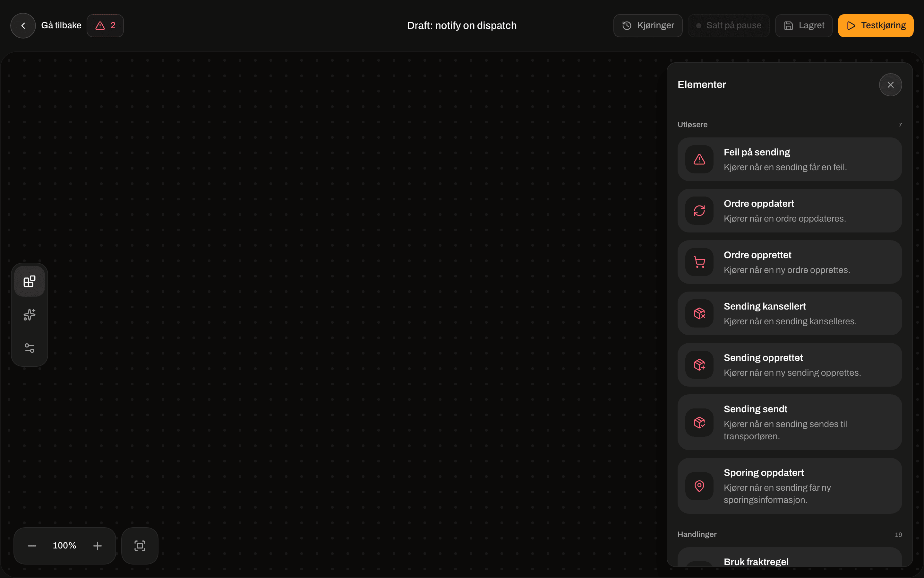Viewport: 924px width, 578px height.
Task: Start a Testkjøring test run
Action: click(876, 26)
